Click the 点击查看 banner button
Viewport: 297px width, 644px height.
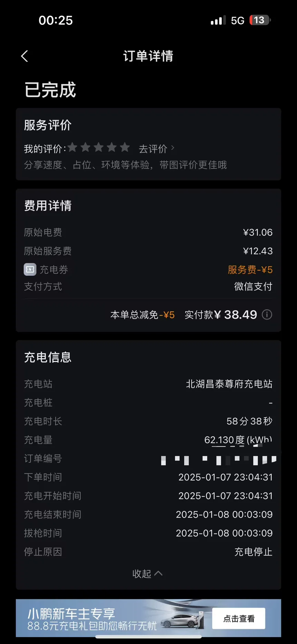click(x=239, y=618)
